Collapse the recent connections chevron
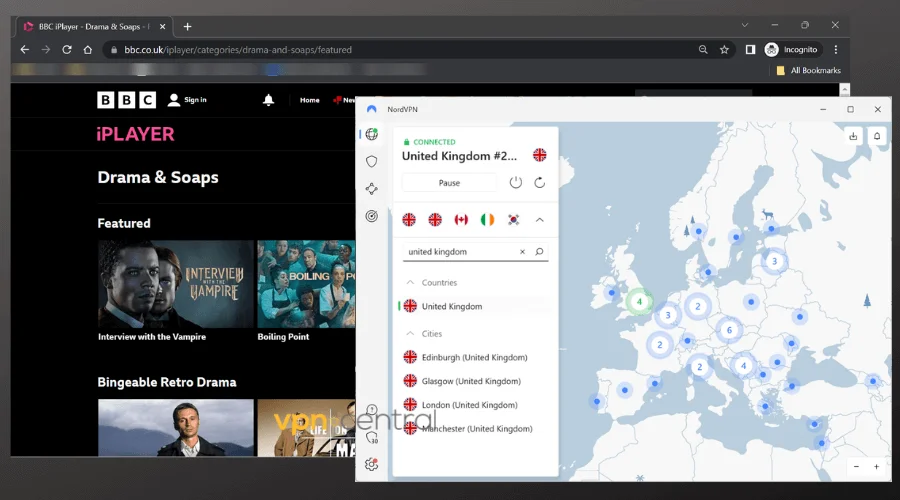 tap(540, 220)
